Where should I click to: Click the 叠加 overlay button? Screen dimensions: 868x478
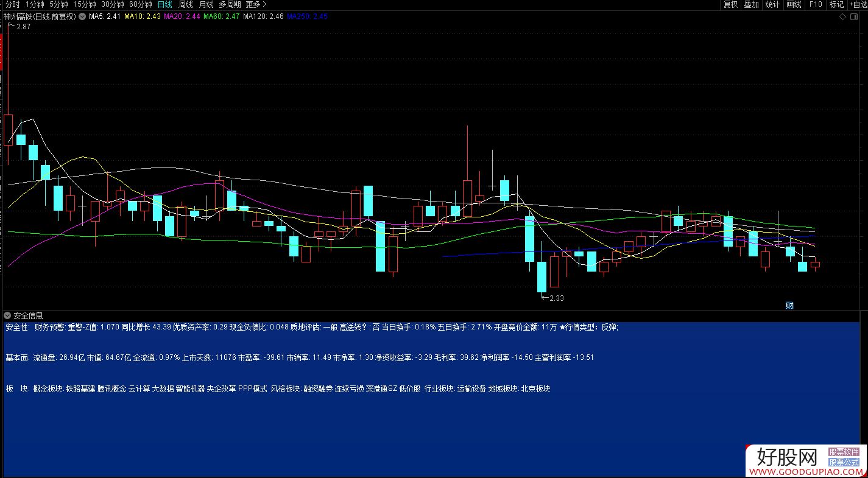coord(751,4)
